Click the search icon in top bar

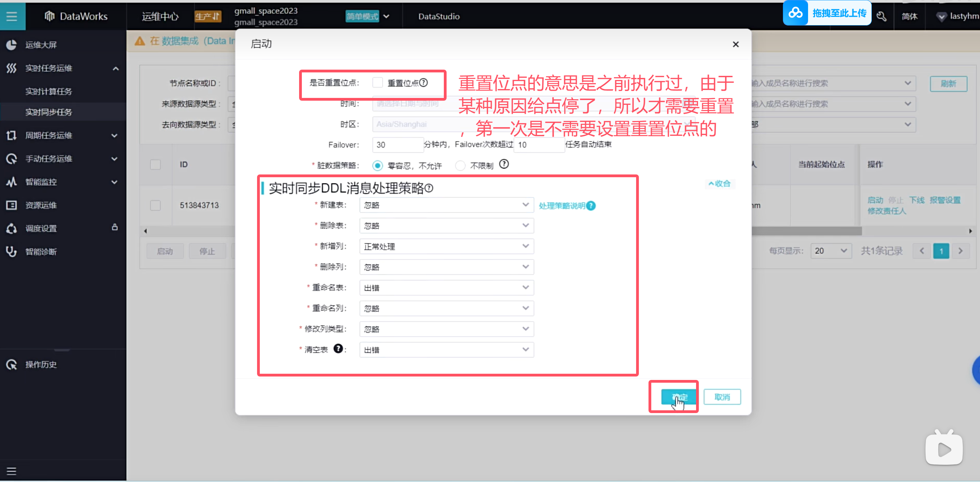[881, 16]
